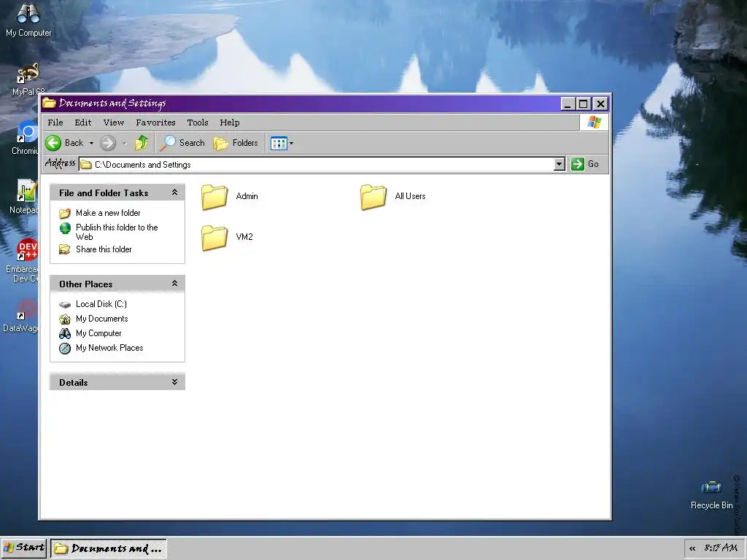Select the Notepad++ desktop shortcut
Viewport: 747px width, 560px height.
(25, 196)
